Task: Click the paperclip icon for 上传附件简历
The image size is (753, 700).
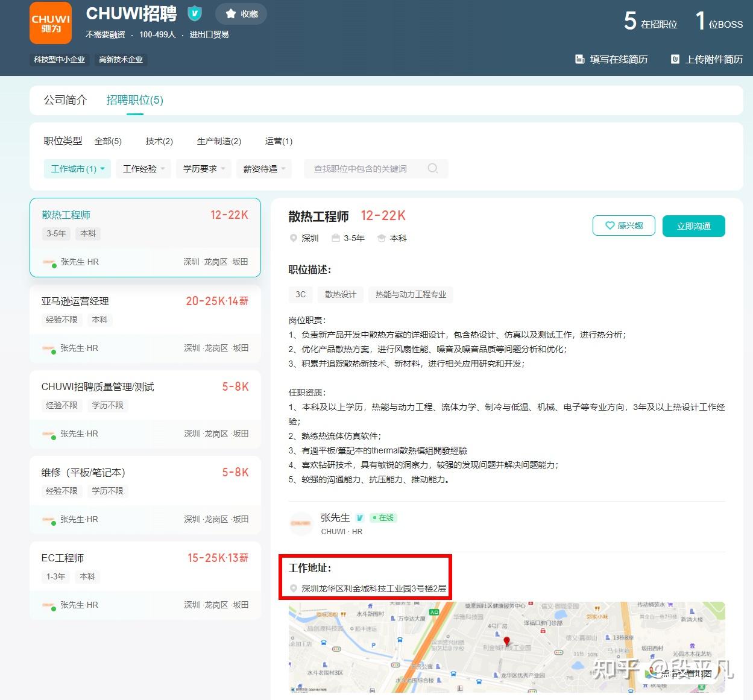Action: click(x=675, y=59)
